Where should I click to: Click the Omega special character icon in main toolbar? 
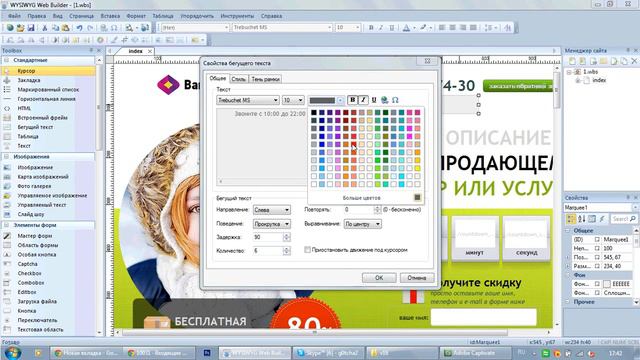tap(114, 28)
